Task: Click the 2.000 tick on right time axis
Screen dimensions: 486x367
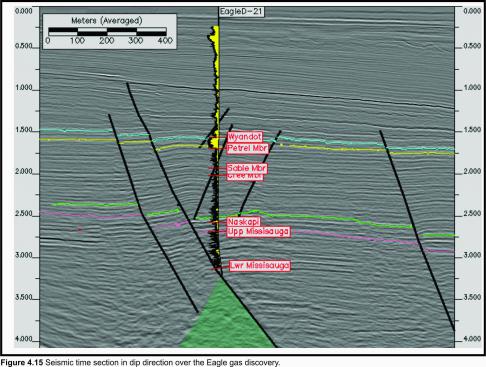Action: 472,171
